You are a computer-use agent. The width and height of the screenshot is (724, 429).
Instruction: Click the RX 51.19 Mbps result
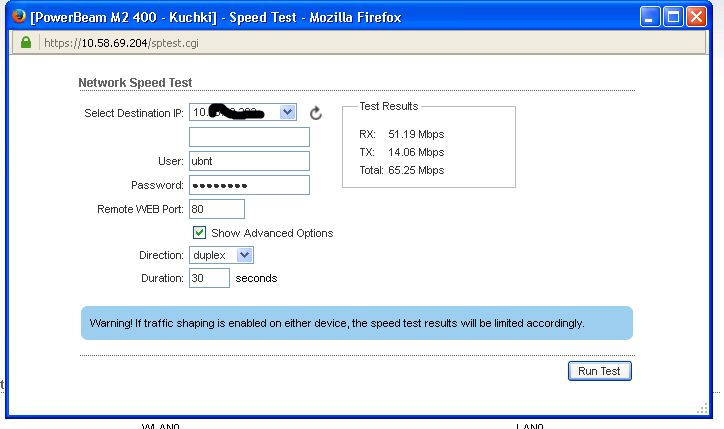pyautogui.click(x=401, y=134)
